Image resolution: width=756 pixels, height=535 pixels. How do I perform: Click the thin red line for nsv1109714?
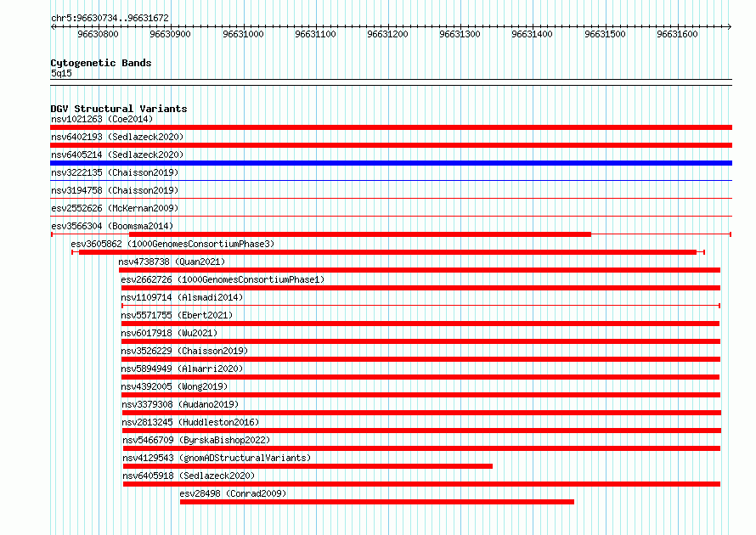tap(420, 306)
